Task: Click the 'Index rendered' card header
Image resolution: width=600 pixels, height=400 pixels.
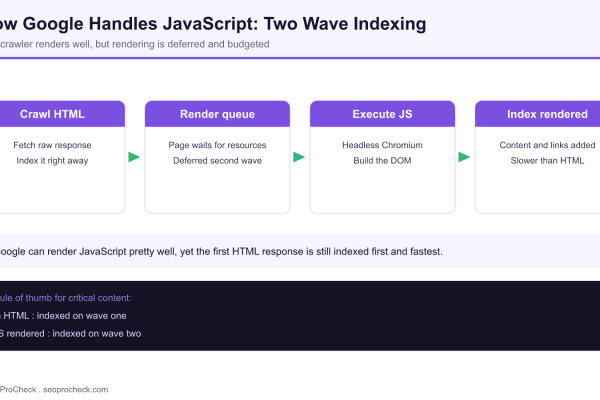Action: click(x=538, y=114)
